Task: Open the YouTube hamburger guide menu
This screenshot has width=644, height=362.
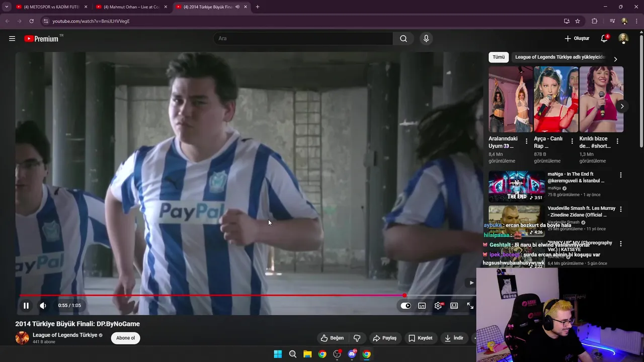Action: pos(12,39)
